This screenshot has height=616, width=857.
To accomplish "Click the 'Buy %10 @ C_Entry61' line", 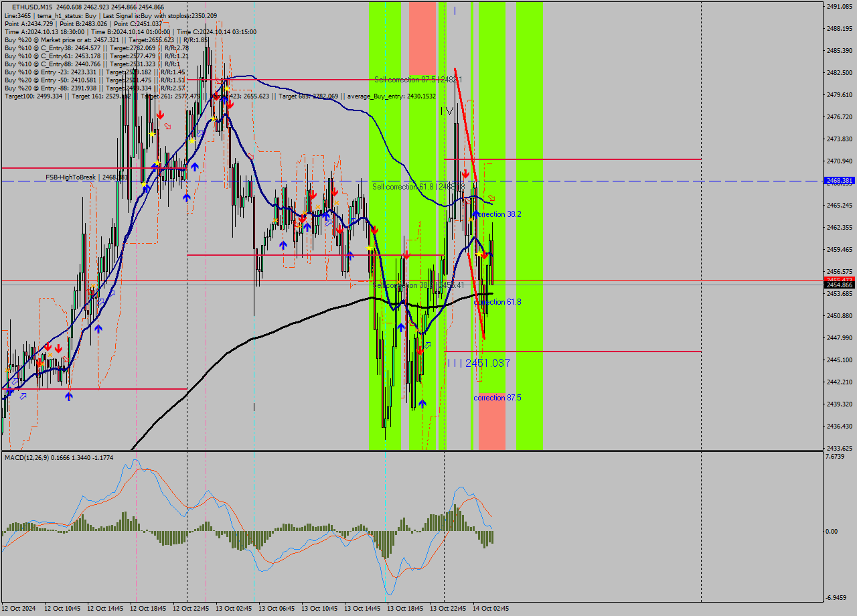I will (x=96, y=56).
